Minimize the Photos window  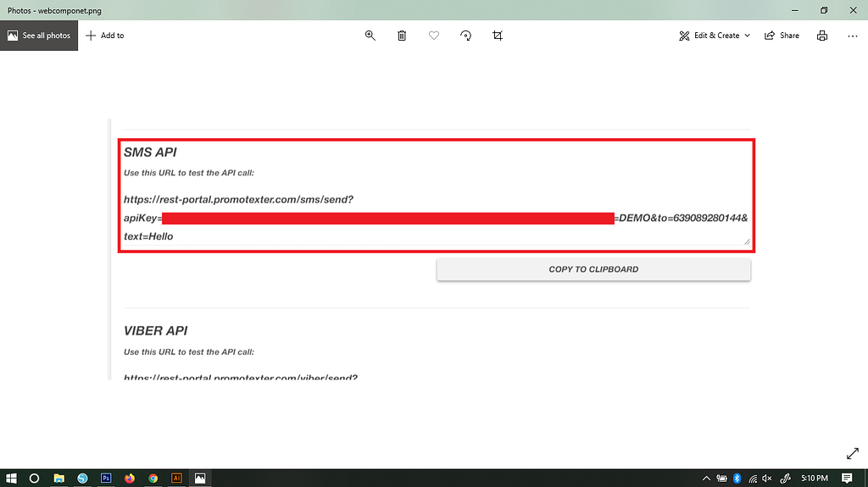[x=795, y=10]
